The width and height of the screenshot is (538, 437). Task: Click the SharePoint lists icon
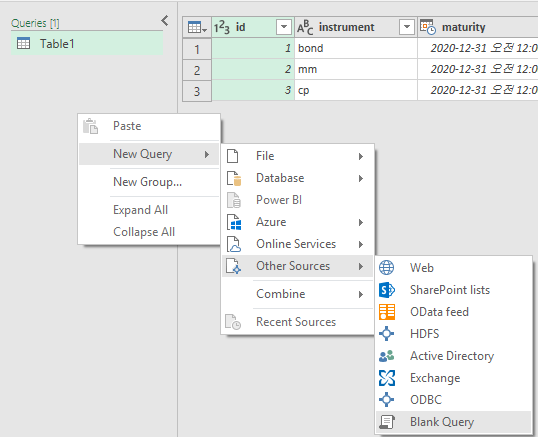click(x=387, y=290)
